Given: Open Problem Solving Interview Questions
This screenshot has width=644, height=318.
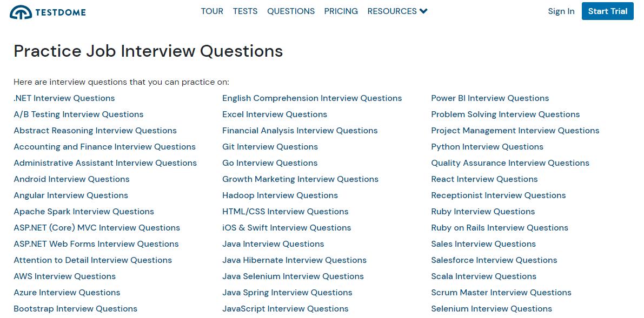Looking at the screenshot, I should (x=506, y=114).
